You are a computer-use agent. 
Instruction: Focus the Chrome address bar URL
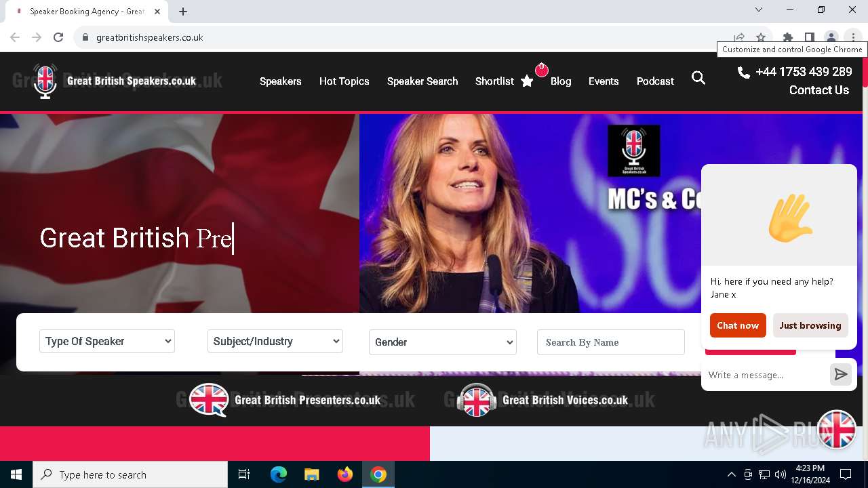pos(150,37)
